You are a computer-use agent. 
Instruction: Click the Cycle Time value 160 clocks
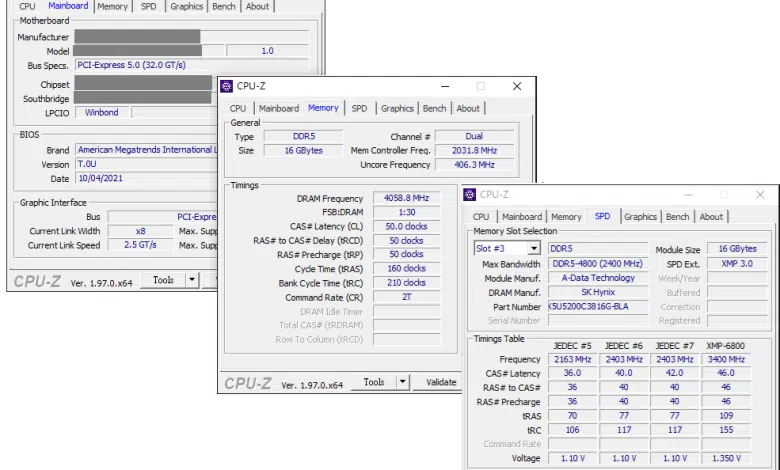pos(406,269)
